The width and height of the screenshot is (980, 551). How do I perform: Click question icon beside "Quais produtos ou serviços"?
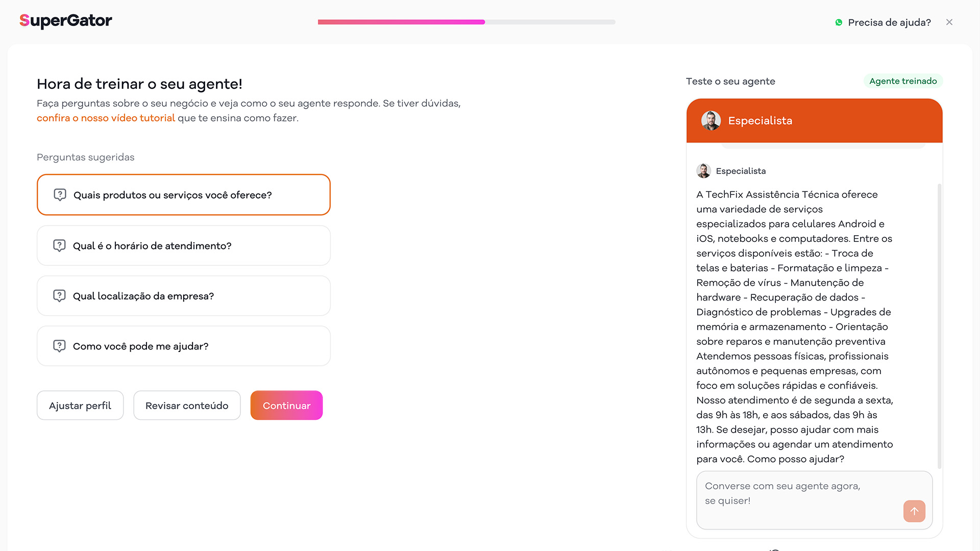[x=60, y=195]
